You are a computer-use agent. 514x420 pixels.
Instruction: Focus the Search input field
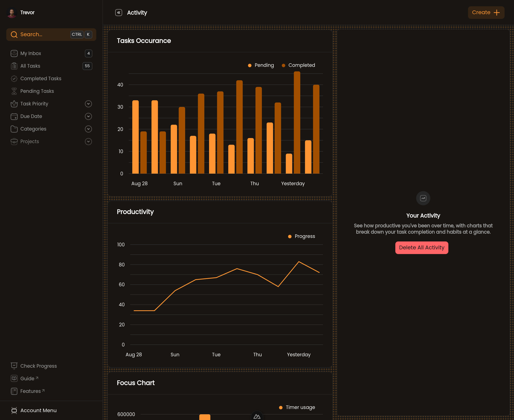[51, 35]
